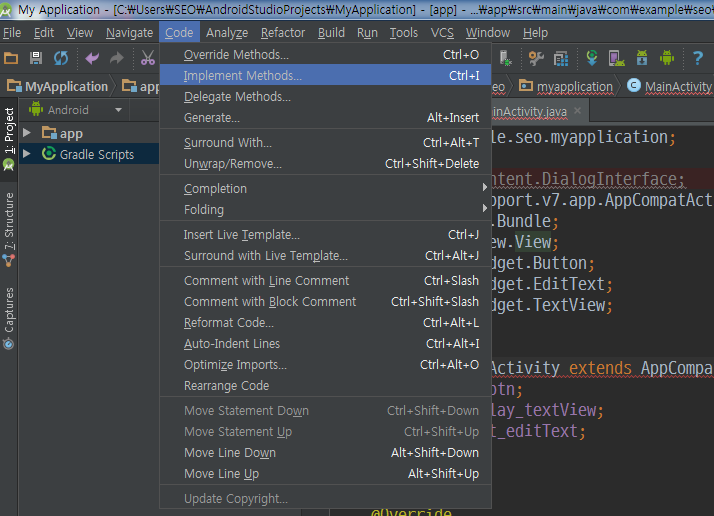
Task: Open the Build menu
Action: pyautogui.click(x=331, y=33)
